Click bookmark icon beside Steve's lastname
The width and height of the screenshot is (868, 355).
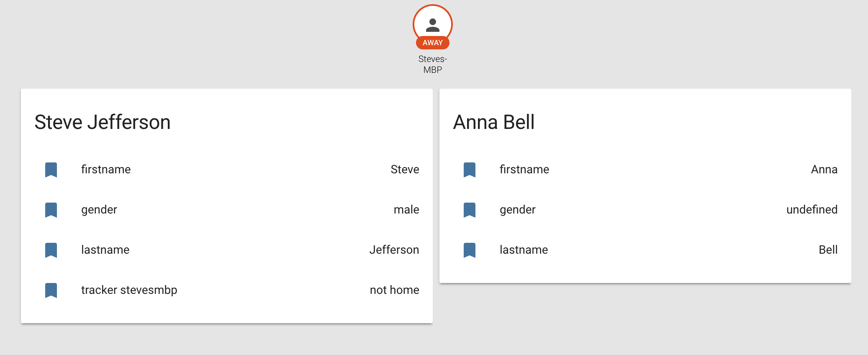pyautogui.click(x=51, y=250)
